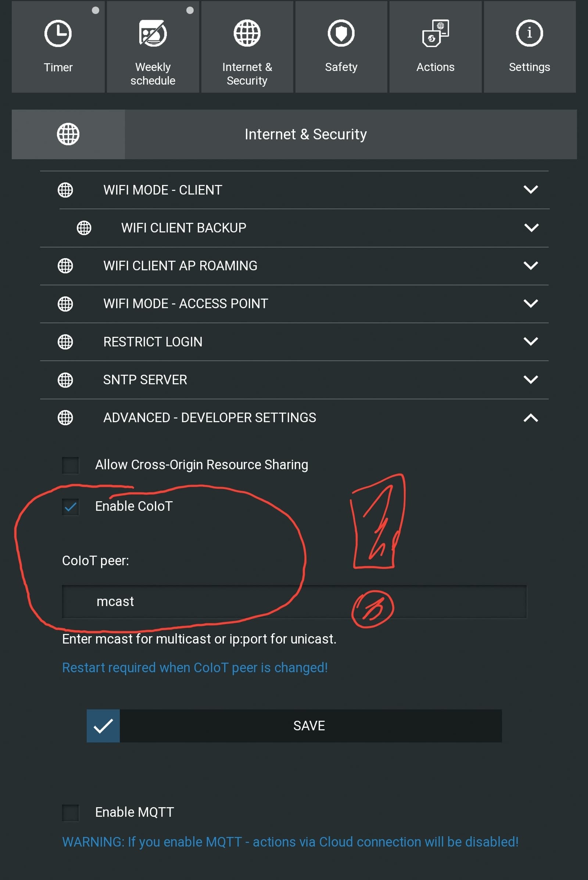Open the Timer clock icon
Screen dimensions: 588x880
(58, 34)
